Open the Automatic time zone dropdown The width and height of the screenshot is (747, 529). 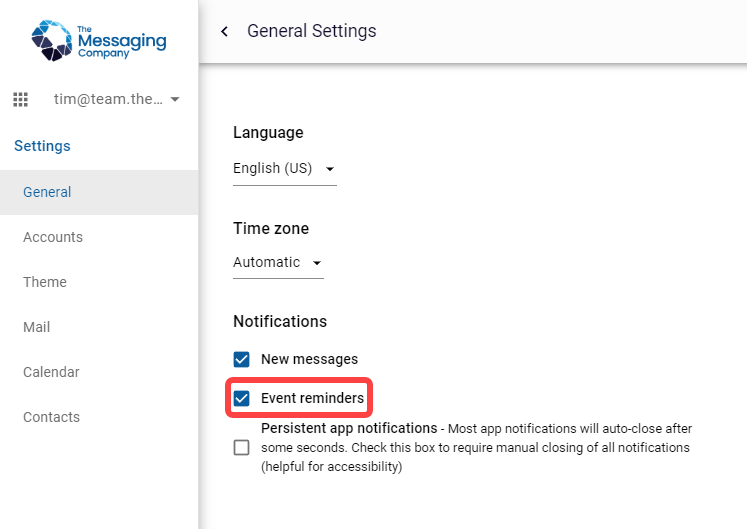[278, 263]
